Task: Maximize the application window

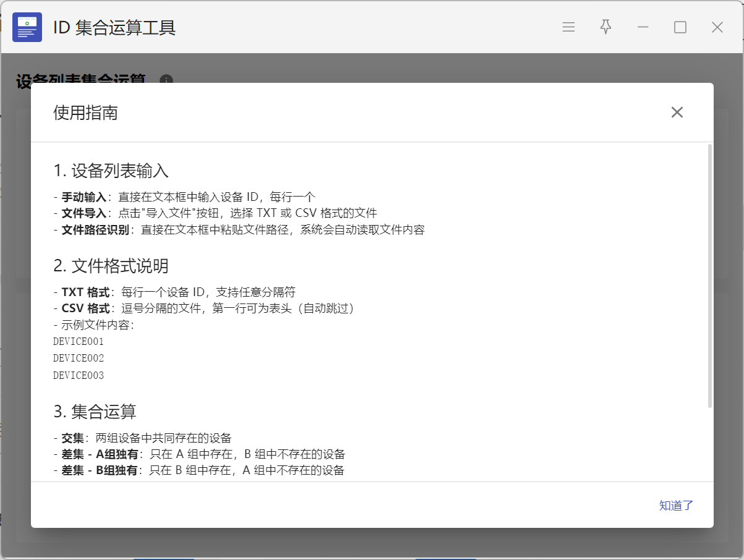Action: [x=680, y=27]
